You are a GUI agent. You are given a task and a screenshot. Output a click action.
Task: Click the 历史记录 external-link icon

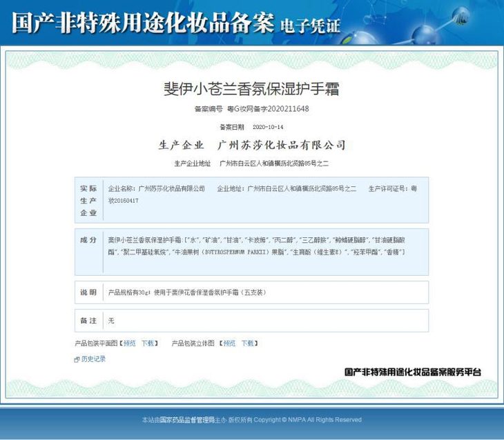77,360
